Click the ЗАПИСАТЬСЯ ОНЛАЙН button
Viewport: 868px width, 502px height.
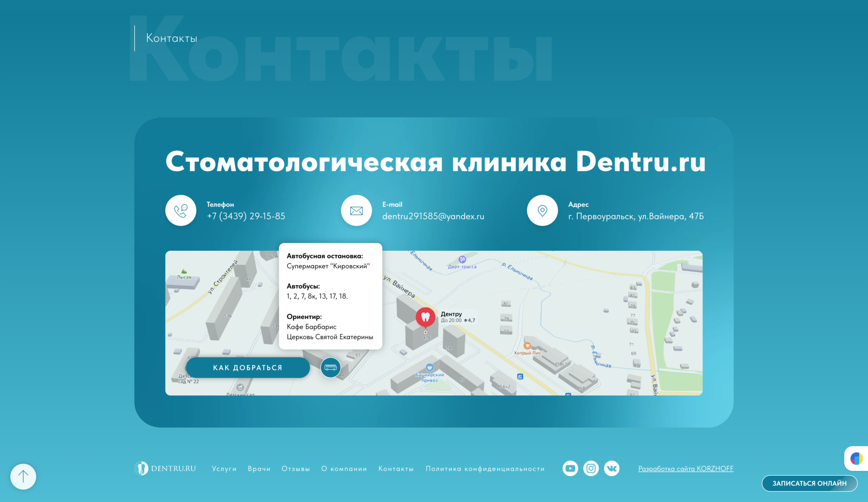(x=810, y=483)
